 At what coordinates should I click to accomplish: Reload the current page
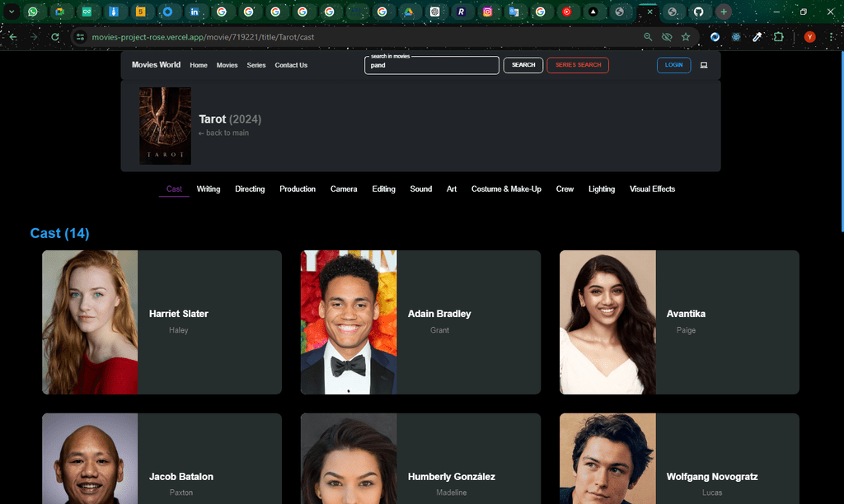pyautogui.click(x=55, y=37)
